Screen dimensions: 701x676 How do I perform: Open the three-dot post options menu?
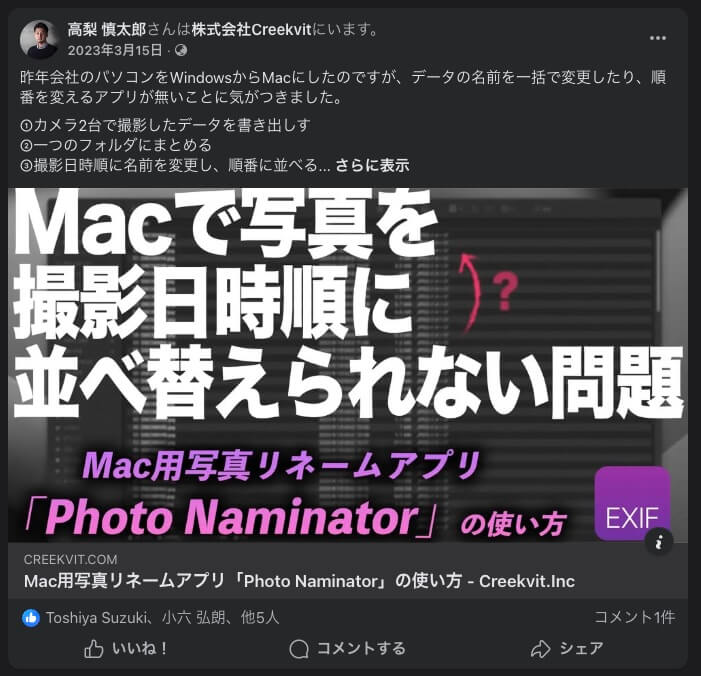point(657,38)
